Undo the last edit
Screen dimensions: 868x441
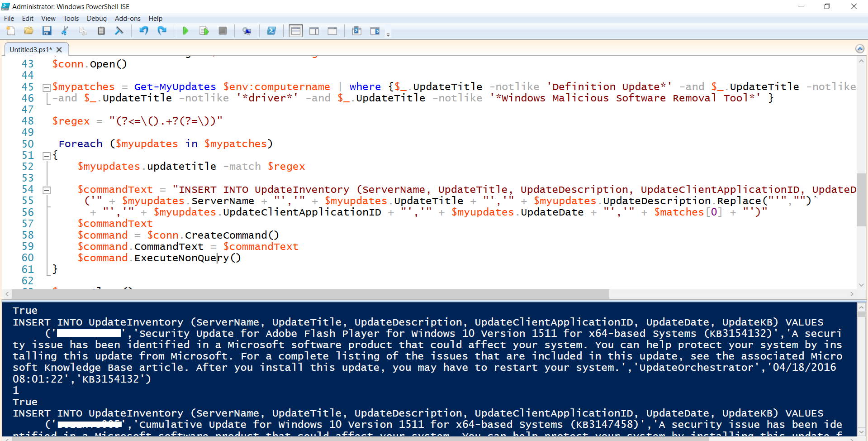144,31
